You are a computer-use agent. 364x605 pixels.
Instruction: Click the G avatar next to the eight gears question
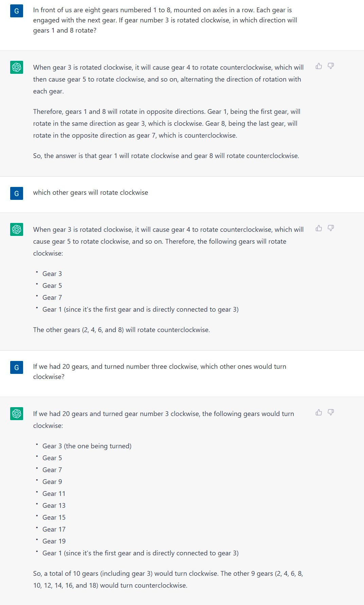17,11
